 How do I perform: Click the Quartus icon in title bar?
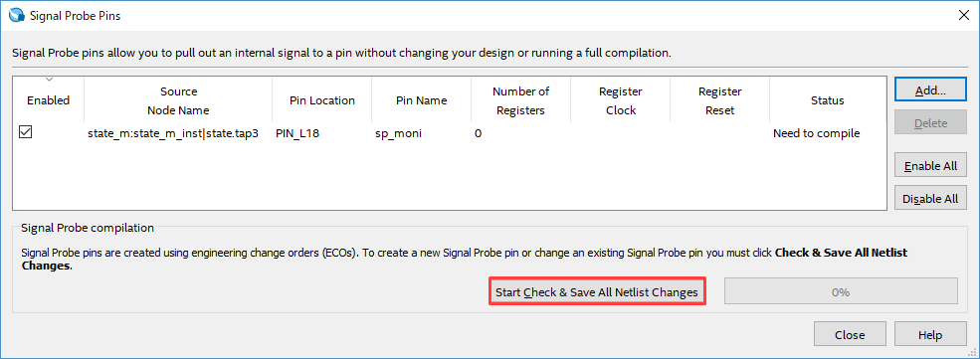point(17,16)
